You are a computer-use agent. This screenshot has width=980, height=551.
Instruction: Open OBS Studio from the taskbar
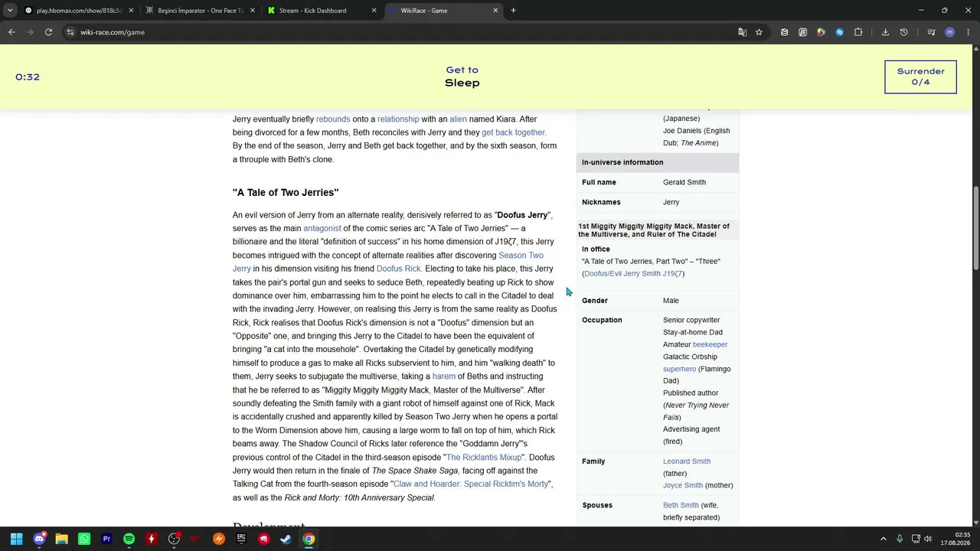174,539
